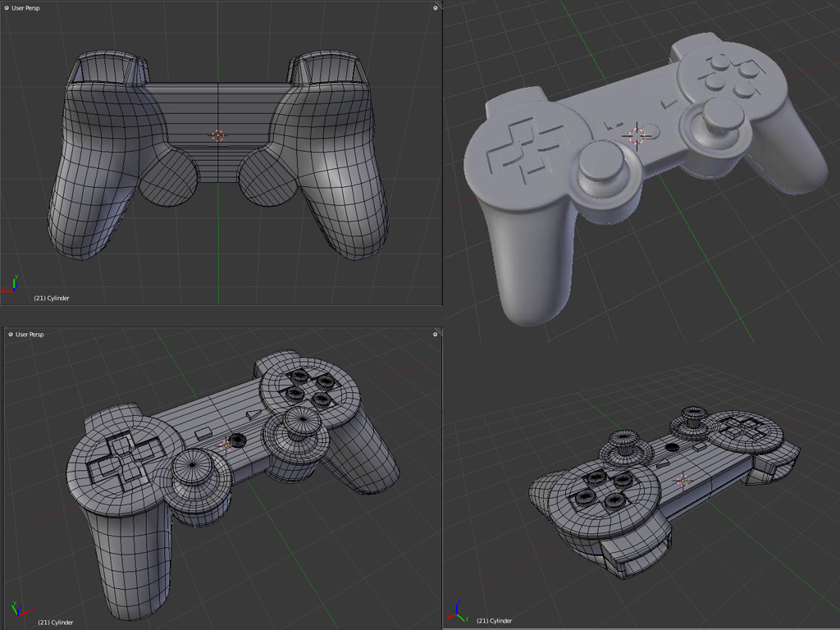The width and height of the screenshot is (840, 630).
Task: Click '(21) Cylinder' text in bottom-left viewport
Action: pos(56,622)
